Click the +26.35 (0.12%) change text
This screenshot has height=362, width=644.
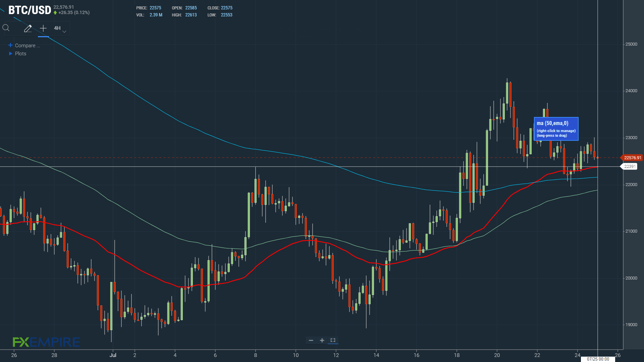74,13
